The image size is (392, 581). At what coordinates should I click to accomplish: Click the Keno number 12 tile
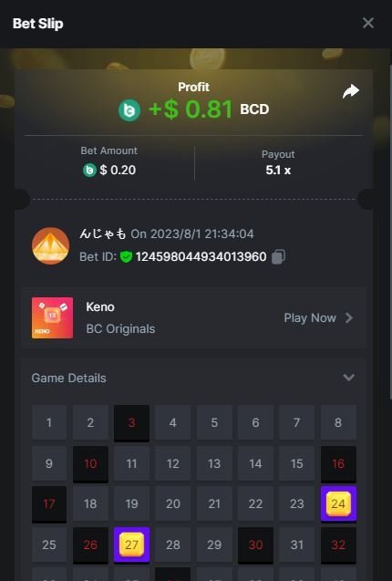(x=173, y=463)
